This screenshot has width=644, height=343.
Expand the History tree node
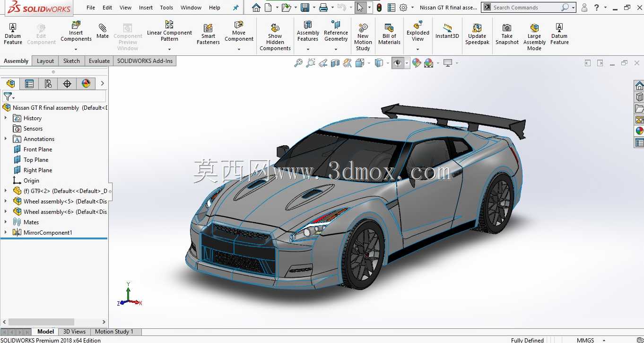pyautogui.click(x=6, y=118)
